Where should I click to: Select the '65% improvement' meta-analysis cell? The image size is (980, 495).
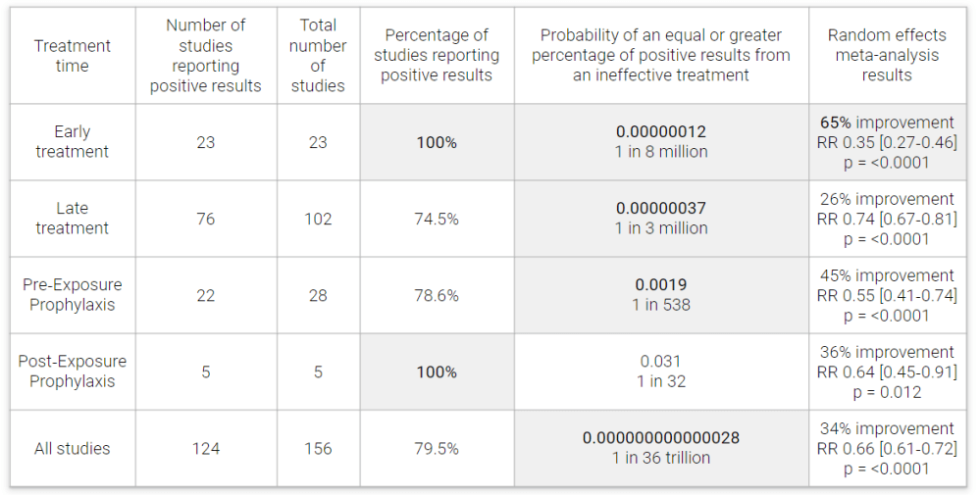pyautogui.click(x=887, y=124)
